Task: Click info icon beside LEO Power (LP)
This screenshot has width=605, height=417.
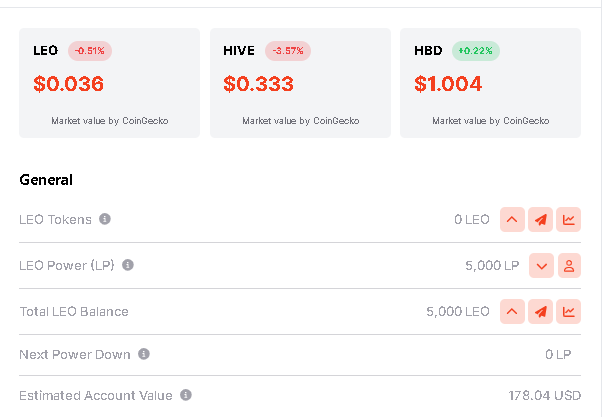Action: coord(128,265)
